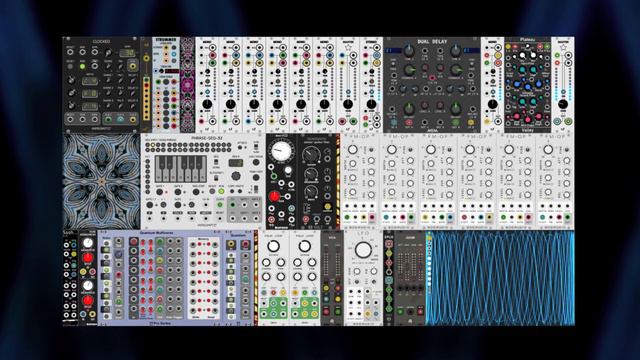Click Dual Delay's lower-left green knob

click(x=409, y=109)
